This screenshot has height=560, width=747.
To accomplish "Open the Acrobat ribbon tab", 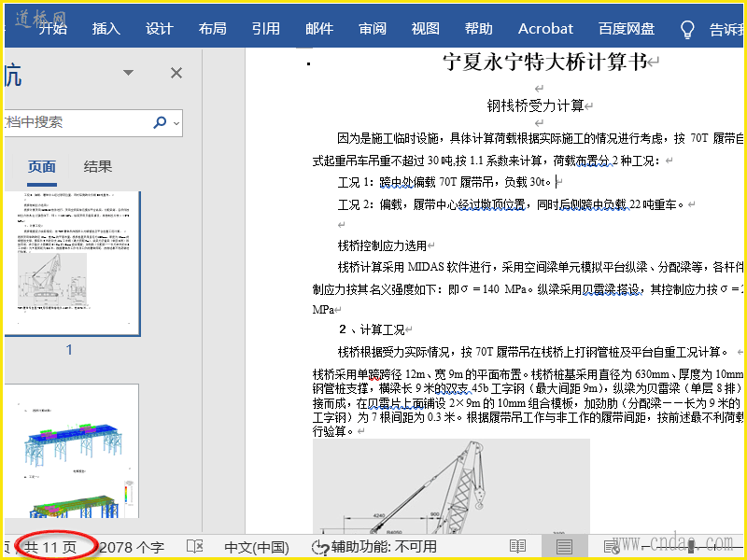I will (x=545, y=29).
